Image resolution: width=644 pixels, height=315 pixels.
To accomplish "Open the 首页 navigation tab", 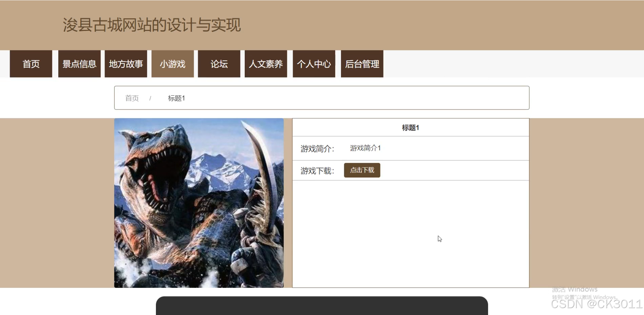I will click(31, 64).
